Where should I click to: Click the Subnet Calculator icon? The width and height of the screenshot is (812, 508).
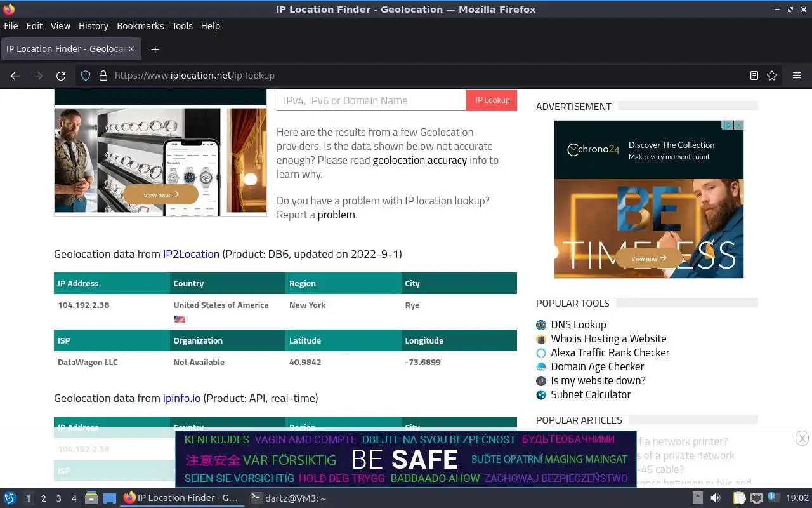[x=541, y=395]
